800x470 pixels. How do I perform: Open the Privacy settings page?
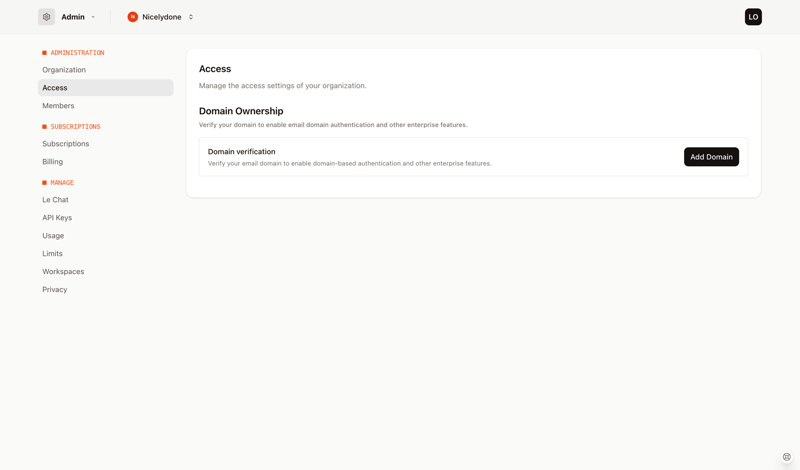pos(55,290)
